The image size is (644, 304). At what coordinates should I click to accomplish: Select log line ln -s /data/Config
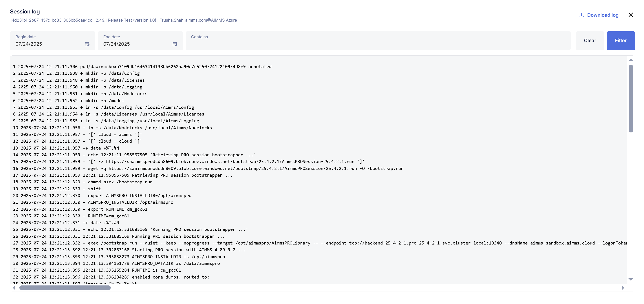tap(104, 107)
